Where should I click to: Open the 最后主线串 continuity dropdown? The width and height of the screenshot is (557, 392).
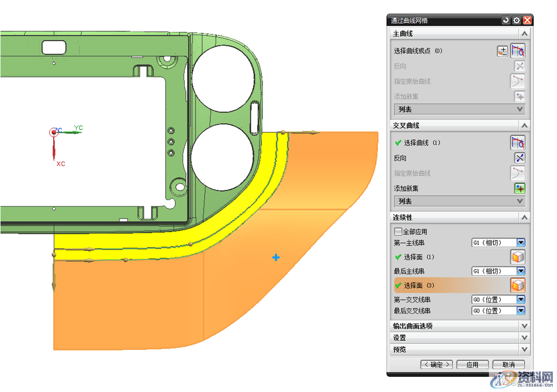521,272
